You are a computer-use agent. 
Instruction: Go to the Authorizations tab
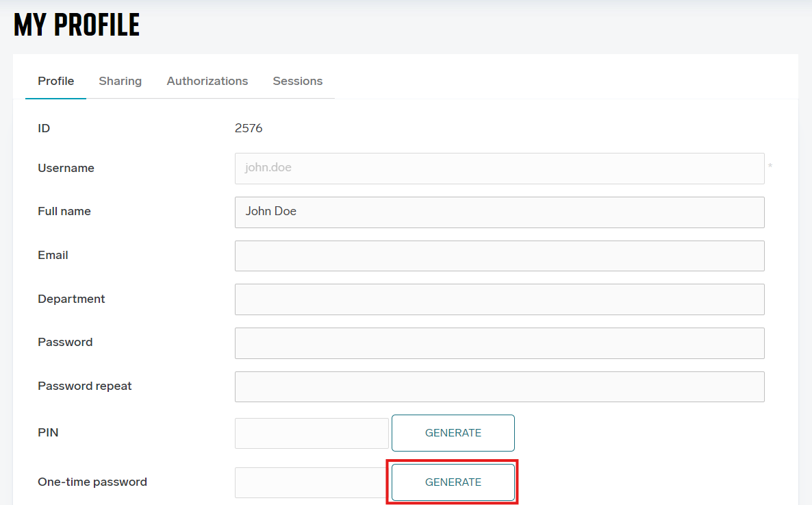coord(207,81)
